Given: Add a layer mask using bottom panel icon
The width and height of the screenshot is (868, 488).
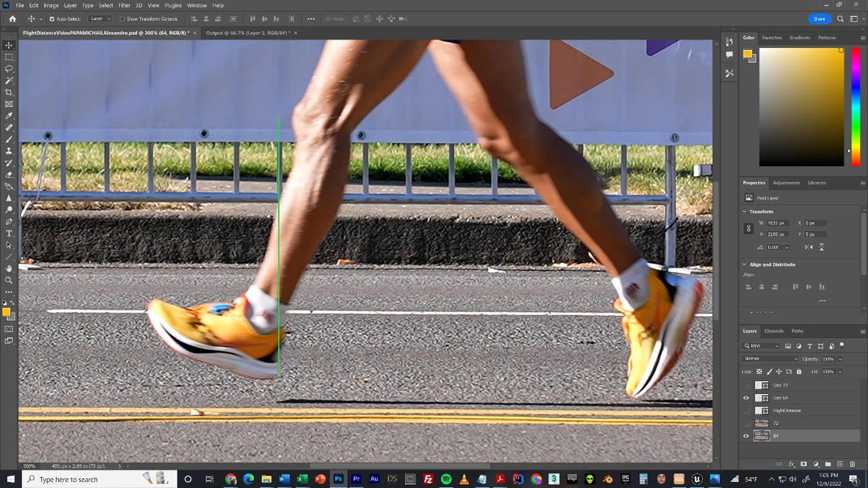Looking at the screenshot, I should coord(803,464).
